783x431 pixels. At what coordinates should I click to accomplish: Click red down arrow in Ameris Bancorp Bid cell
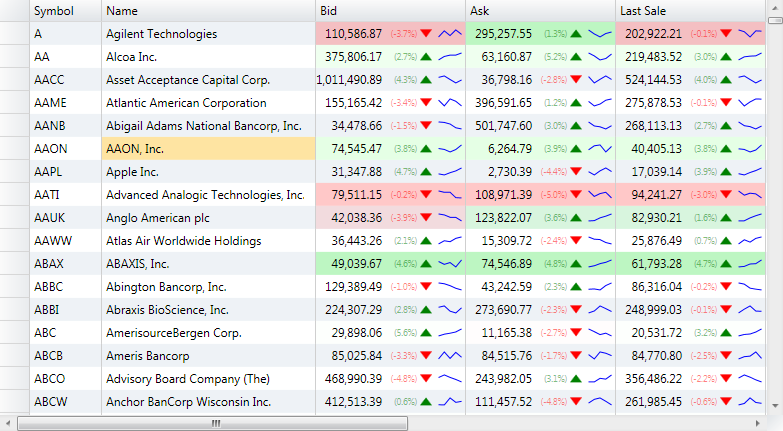pyautogui.click(x=427, y=356)
